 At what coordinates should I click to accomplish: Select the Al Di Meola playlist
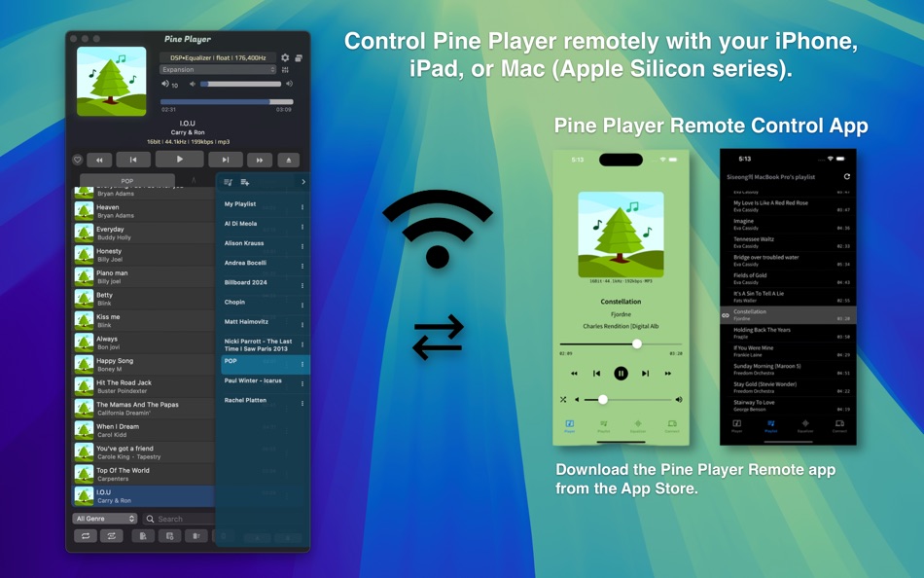pyautogui.click(x=264, y=225)
